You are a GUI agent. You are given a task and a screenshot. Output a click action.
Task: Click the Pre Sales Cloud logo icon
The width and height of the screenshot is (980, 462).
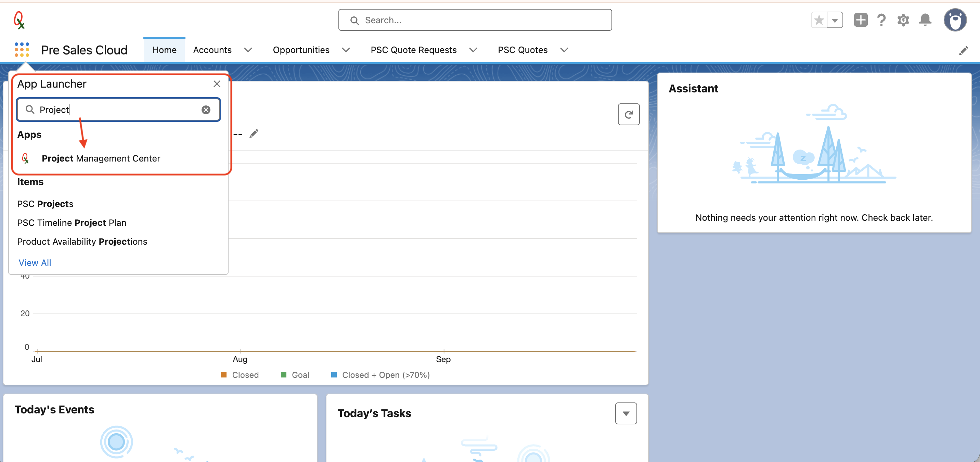(x=19, y=20)
